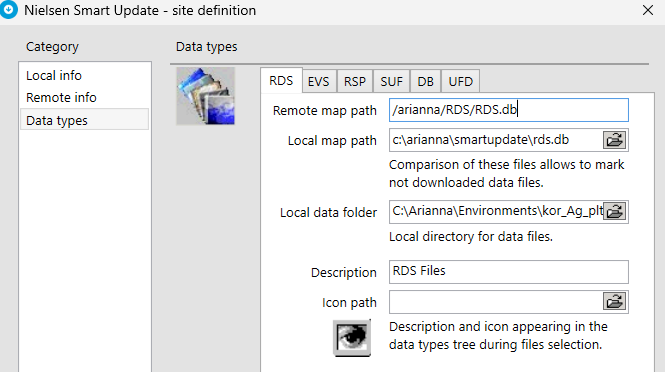Edit the Description field with RDS Files

tap(509, 271)
